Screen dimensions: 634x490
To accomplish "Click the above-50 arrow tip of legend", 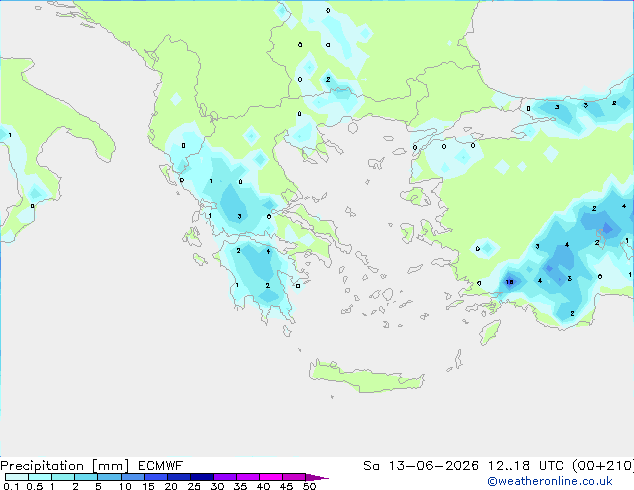I will pyautogui.click(x=317, y=477).
